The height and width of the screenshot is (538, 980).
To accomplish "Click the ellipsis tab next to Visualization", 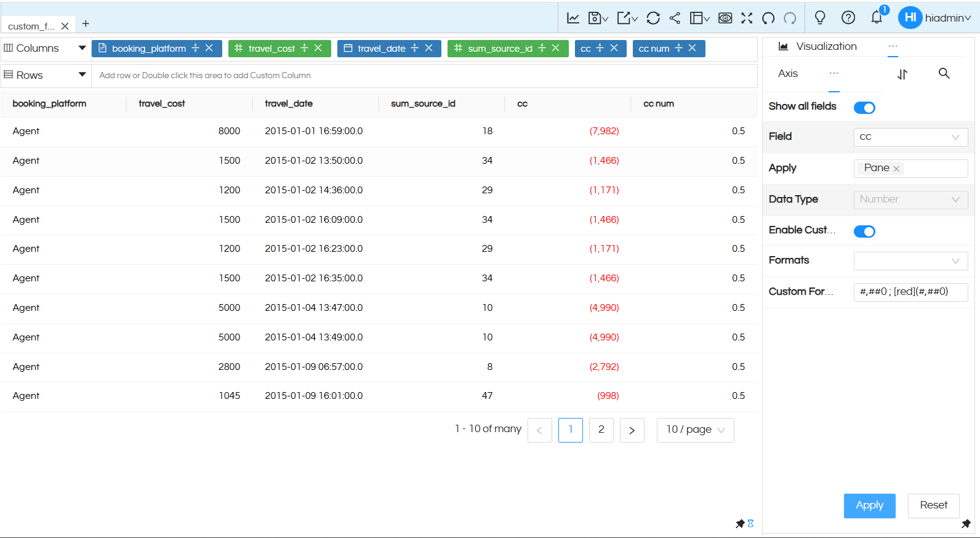I will [893, 46].
